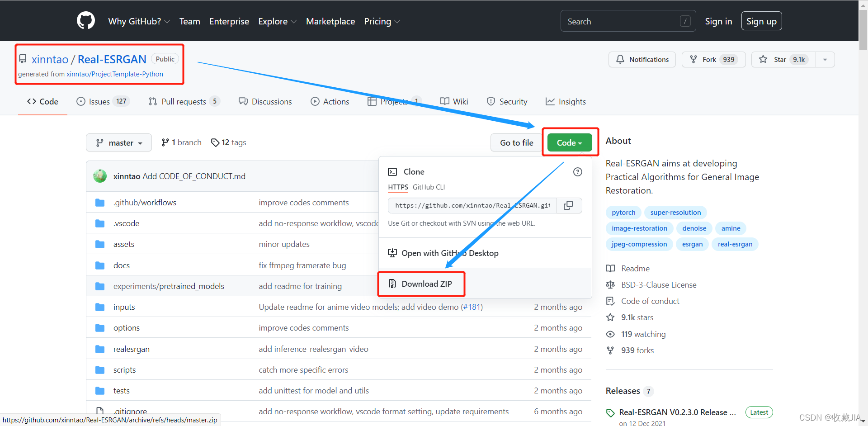Open the .github/workflows folder
Image resolution: width=868 pixels, height=426 pixels.
145,203
